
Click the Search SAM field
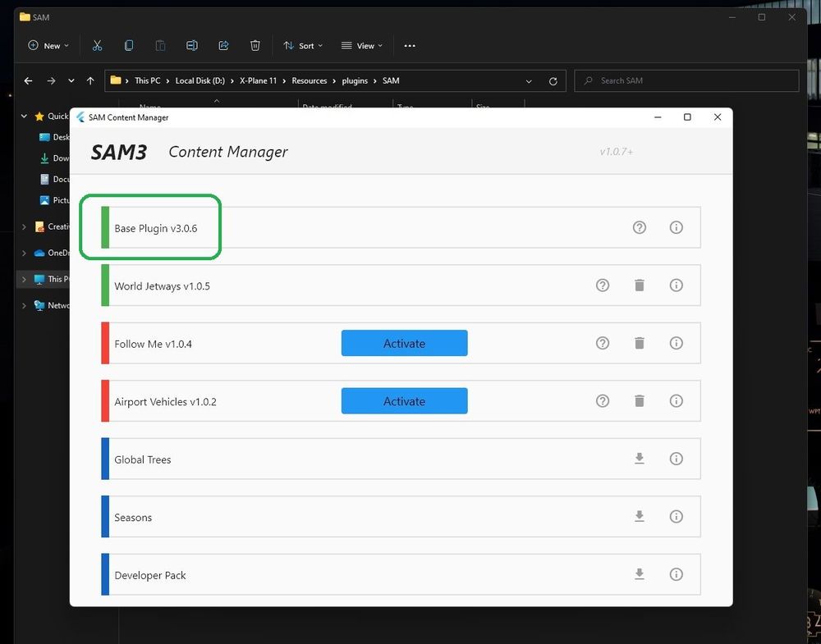click(x=694, y=80)
